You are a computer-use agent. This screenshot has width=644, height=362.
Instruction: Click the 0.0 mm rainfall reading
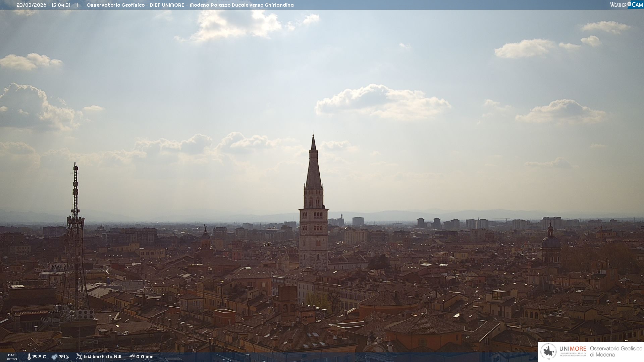pyautogui.click(x=145, y=357)
